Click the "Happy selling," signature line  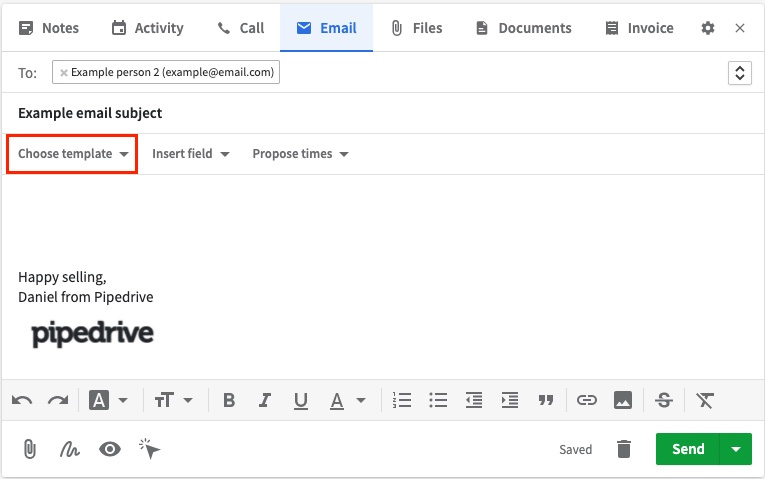click(x=62, y=277)
